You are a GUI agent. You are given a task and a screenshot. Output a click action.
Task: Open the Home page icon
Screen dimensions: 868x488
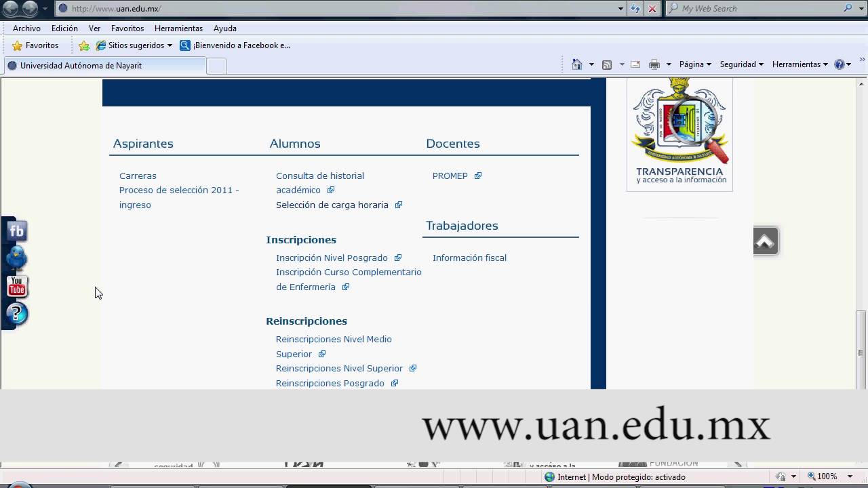coord(576,64)
